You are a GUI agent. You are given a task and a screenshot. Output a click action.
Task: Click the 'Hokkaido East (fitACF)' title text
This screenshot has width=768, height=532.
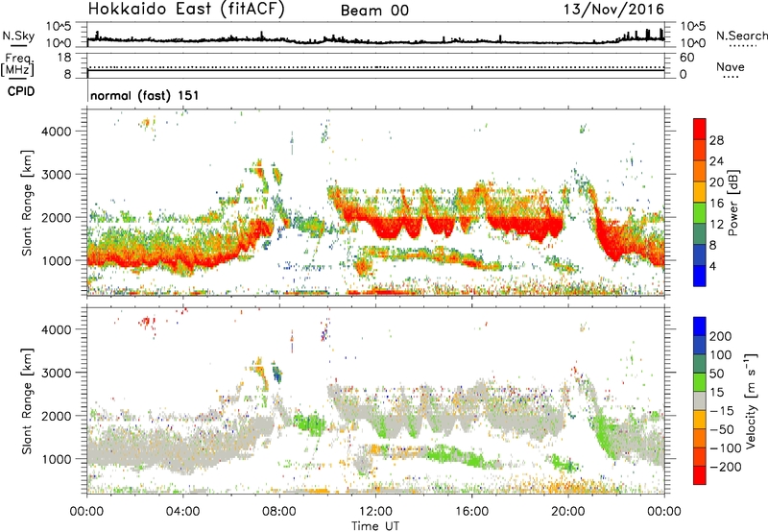point(186,10)
